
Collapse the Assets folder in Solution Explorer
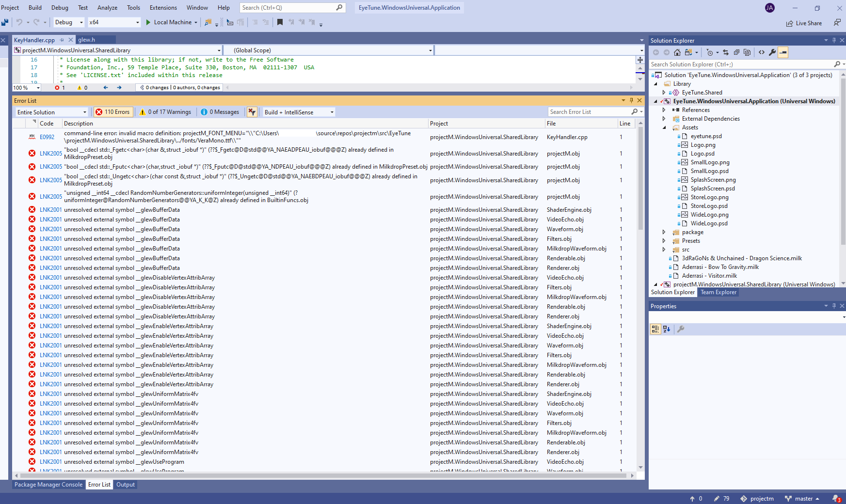coord(664,127)
